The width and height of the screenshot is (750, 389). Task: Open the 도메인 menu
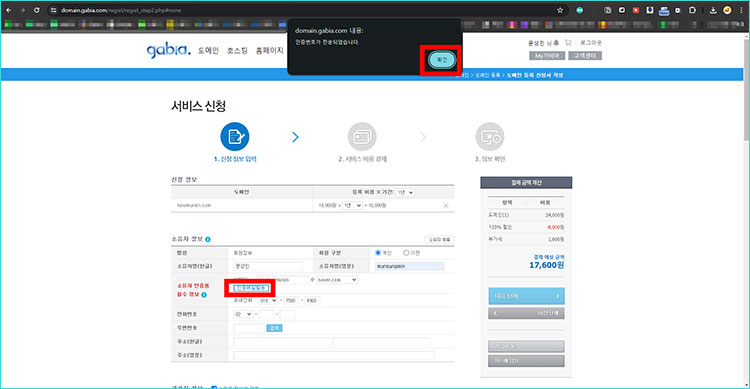(x=208, y=51)
